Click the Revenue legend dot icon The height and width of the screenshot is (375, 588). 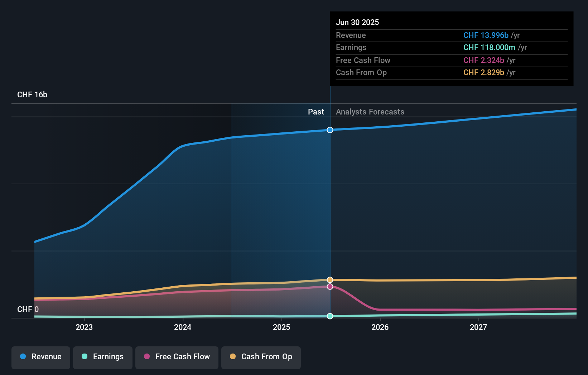pyautogui.click(x=22, y=357)
